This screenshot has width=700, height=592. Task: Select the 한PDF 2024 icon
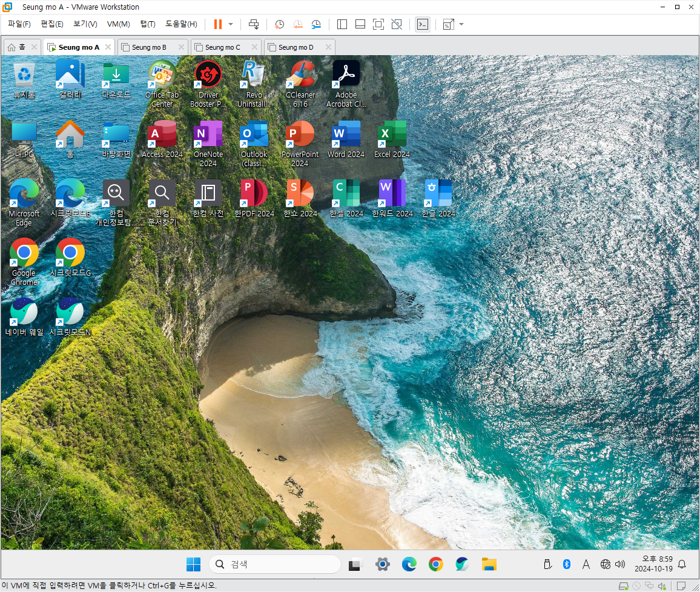tap(254, 199)
